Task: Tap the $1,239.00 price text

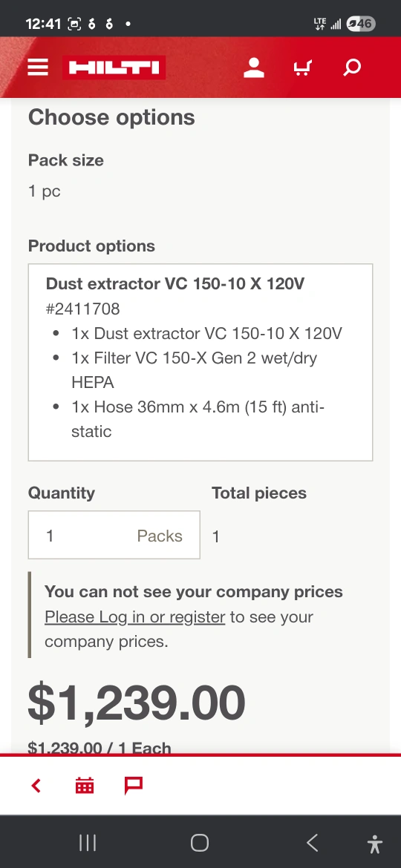Action: click(x=136, y=702)
